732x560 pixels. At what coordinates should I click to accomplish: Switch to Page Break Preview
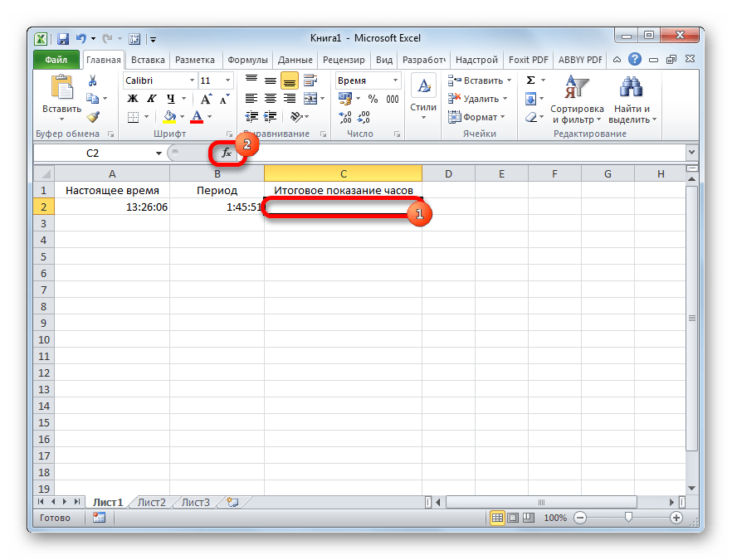(528, 518)
